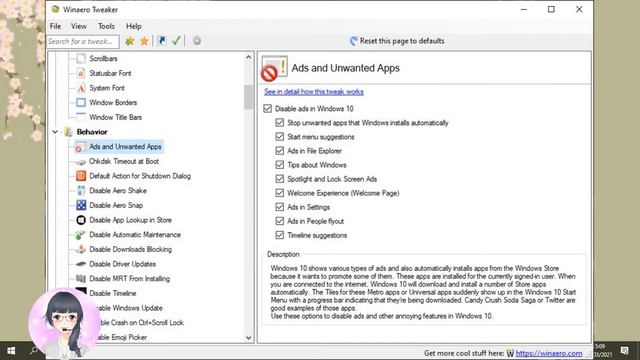Open See in detail how this tweak works link

[x=314, y=92]
